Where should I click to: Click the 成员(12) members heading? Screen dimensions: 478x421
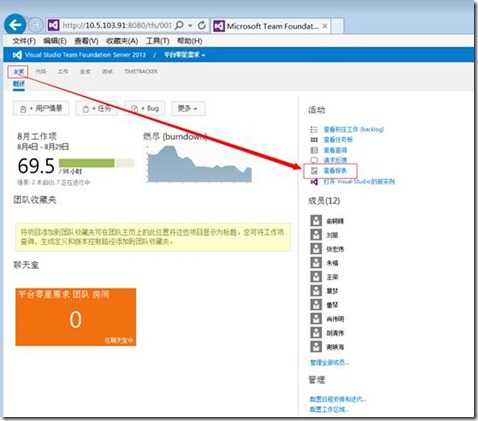point(324,201)
